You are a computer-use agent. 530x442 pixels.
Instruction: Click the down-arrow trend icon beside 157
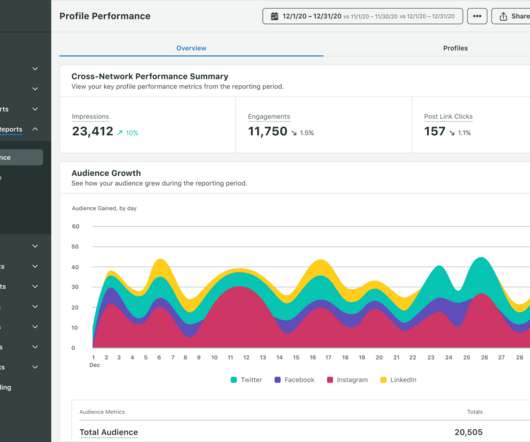[452, 133]
